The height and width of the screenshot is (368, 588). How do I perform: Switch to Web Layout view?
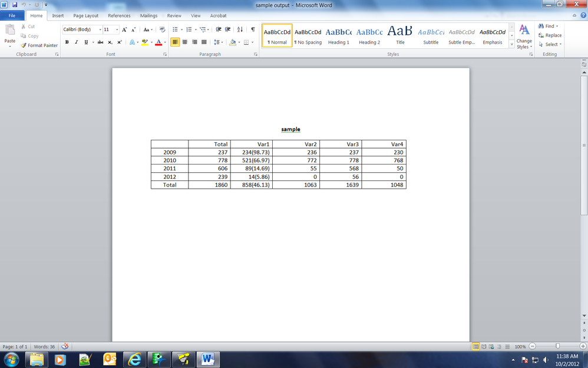[491, 347]
